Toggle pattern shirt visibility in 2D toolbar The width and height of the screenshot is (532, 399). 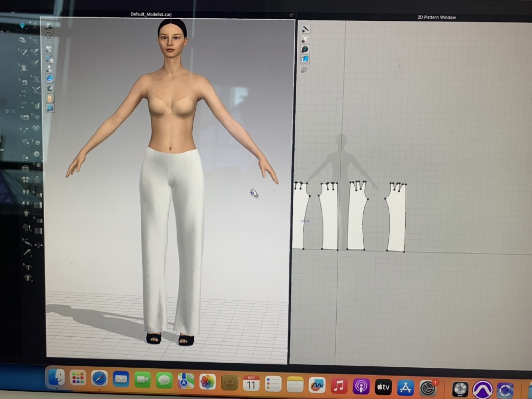[x=305, y=39]
